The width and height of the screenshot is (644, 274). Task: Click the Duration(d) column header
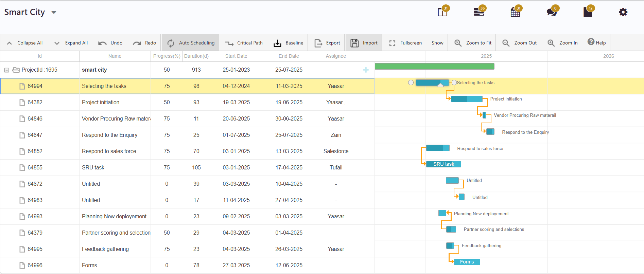(x=196, y=56)
